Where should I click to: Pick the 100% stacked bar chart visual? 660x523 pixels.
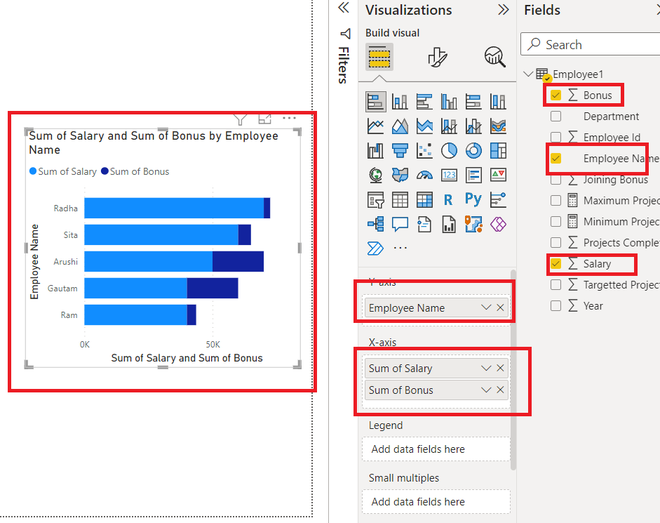pos(474,101)
